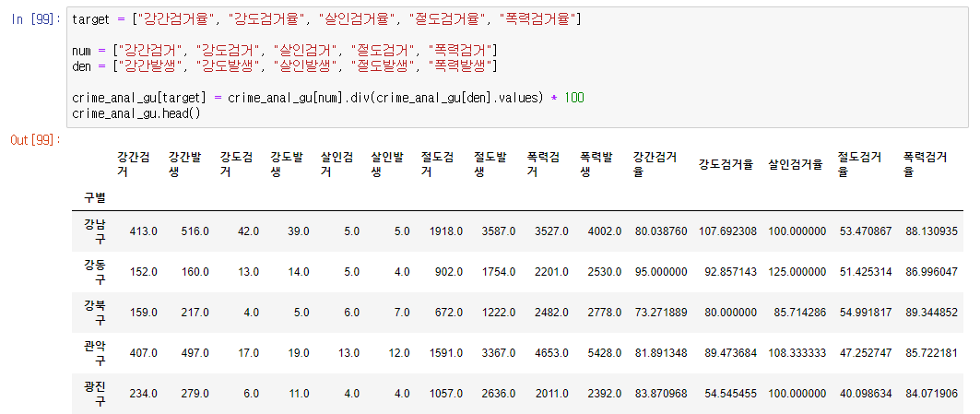Image resolution: width=980 pixels, height=414 pixels.
Task: Click the cell value 1754.0
Action: (x=498, y=272)
